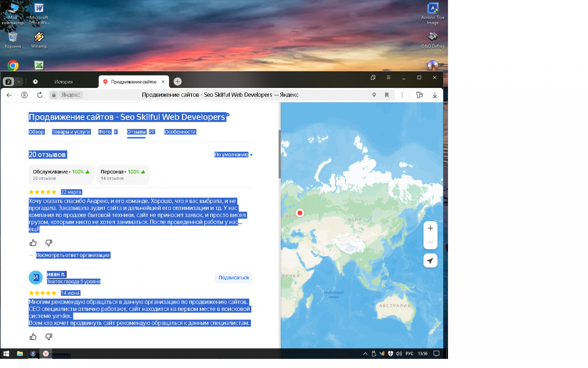Click the page title in the address bar
Image resolution: width=588 pixels, height=368 pixels.
(x=220, y=95)
